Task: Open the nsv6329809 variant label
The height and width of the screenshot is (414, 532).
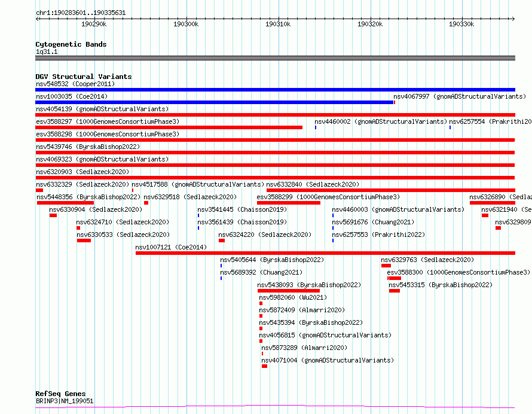Action: coord(513,222)
